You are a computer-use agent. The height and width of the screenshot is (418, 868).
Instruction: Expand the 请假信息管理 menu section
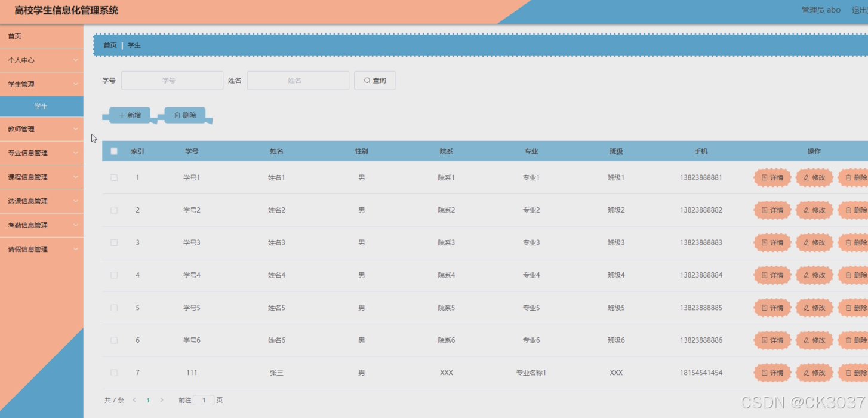[41, 249]
